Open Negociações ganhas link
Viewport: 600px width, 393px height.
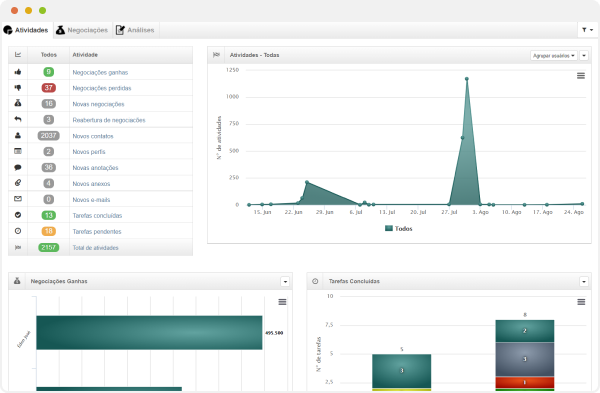(100, 72)
